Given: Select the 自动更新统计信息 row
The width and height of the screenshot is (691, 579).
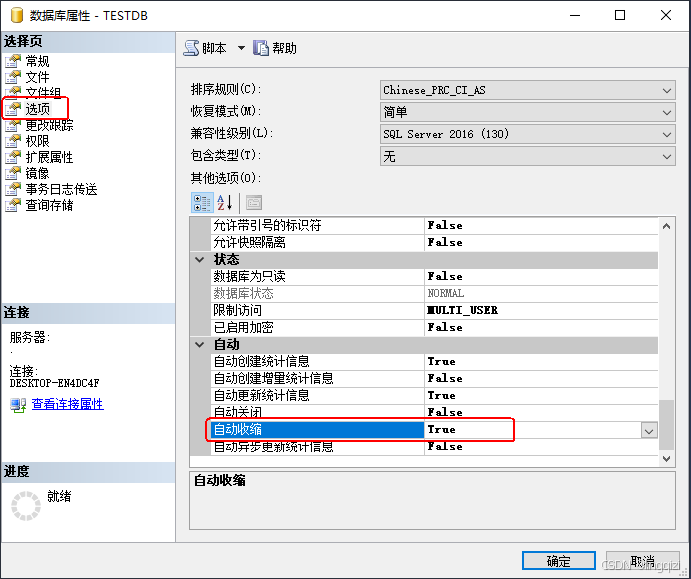Looking at the screenshot, I should [x=435, y=395].
